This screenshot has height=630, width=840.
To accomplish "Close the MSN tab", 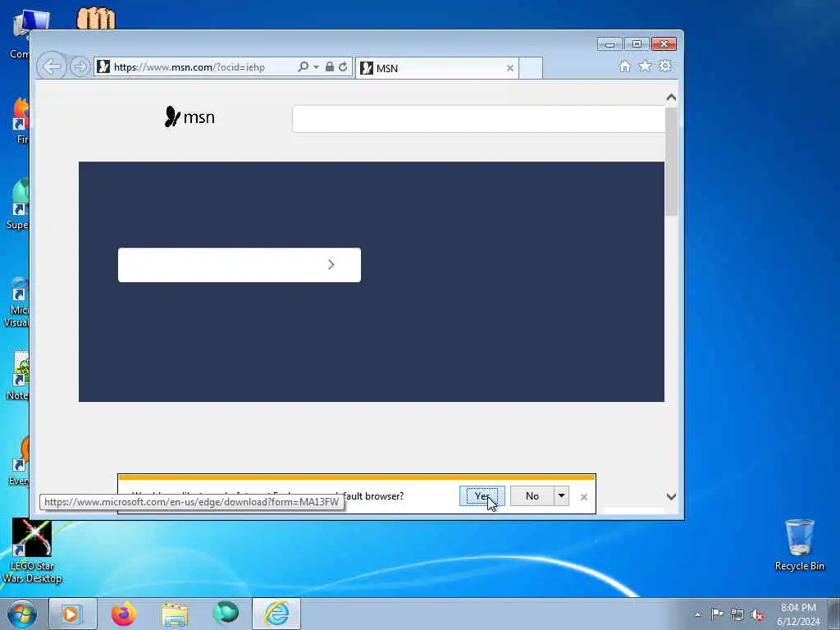I will (510, 68).
